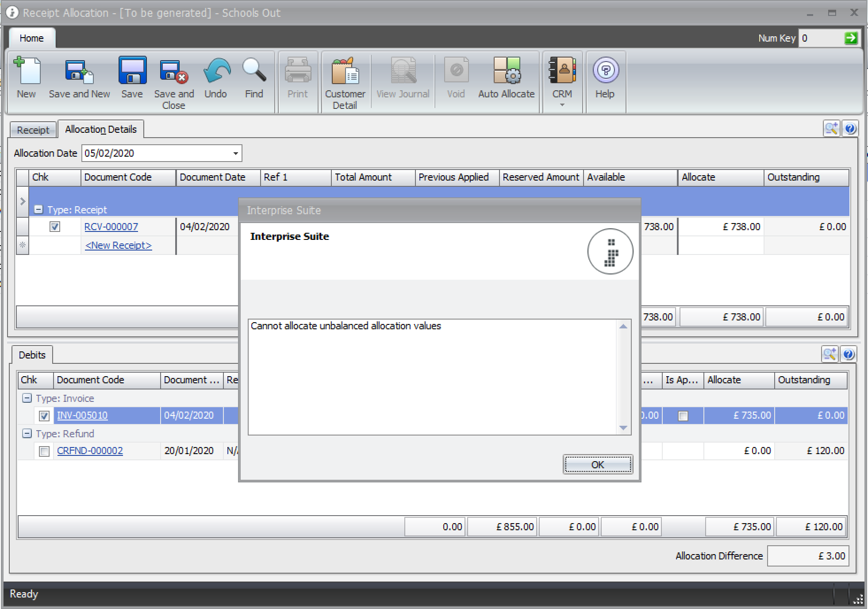Viewport: 868px width, 609px height.
Task: Open the CRFND-000002 document link
Action: point(90,451)
